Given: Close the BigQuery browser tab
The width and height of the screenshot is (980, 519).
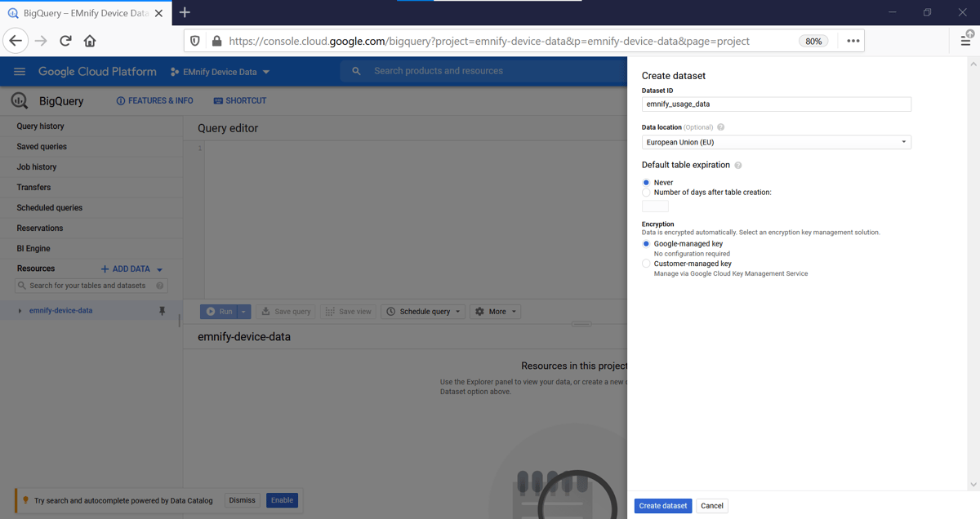Looking at the screenshot, I should 158,13.
